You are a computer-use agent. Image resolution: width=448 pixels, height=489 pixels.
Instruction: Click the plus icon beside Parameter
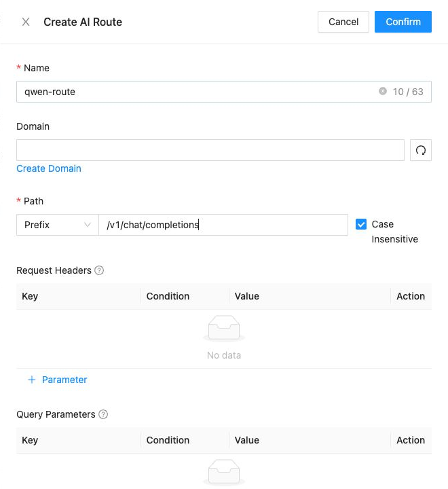click(31, 380)
